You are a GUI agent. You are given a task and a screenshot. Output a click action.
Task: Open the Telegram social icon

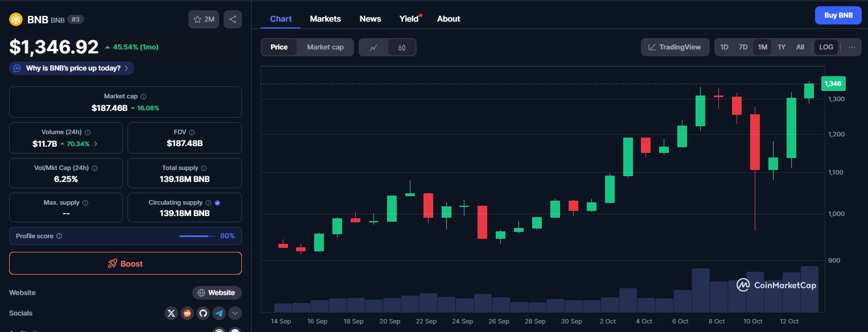click(219, 313)
